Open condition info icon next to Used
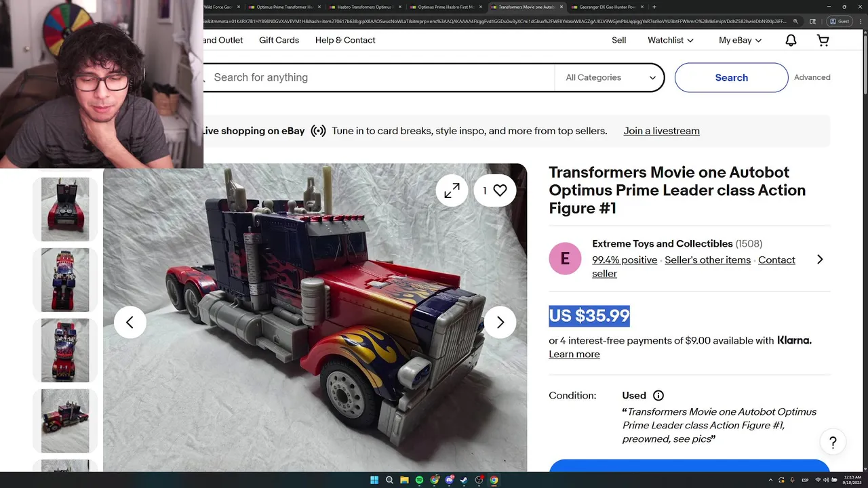 click(x=658, y=396)
